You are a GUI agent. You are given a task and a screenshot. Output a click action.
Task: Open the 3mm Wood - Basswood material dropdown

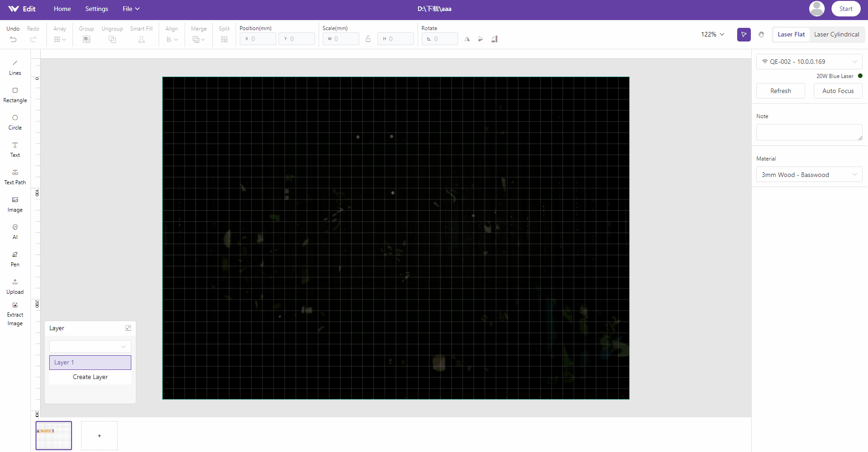(809, 175)
